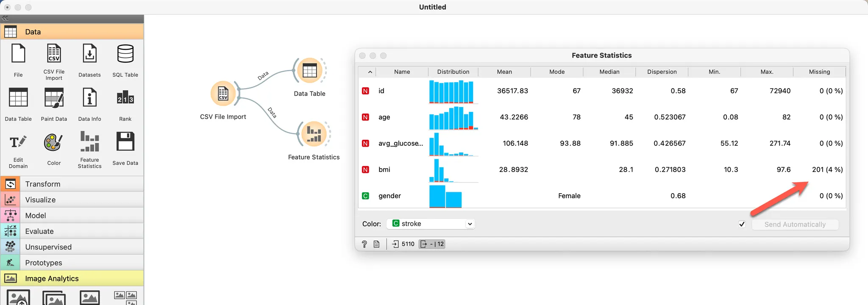Select the Feature Statistics node on canvas

tap(314, 134)
